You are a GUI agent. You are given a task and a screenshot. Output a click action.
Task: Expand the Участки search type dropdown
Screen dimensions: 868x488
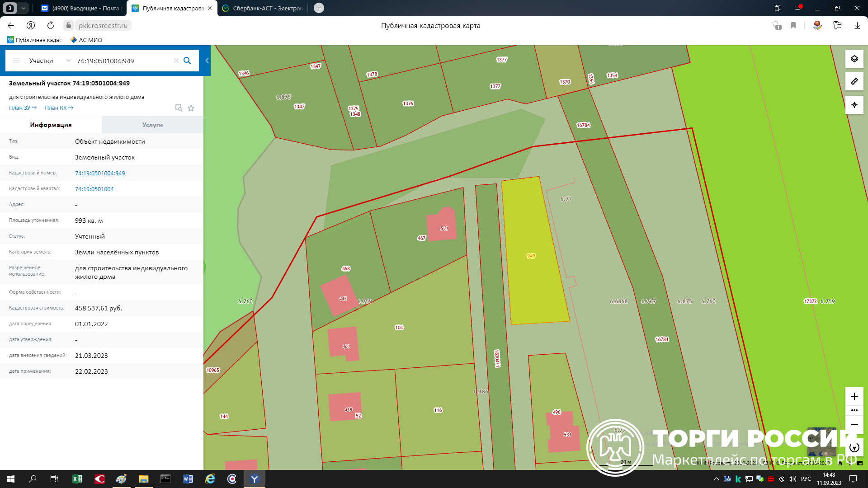(68, 61)
